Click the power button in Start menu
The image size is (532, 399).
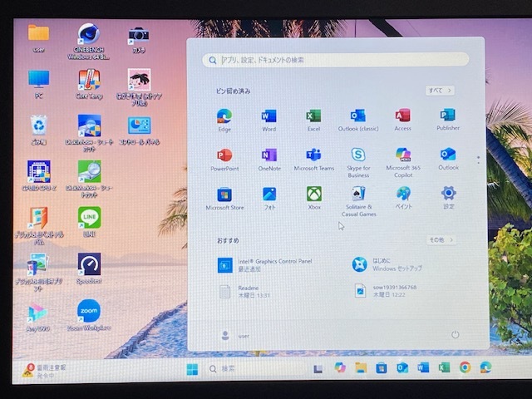pos(455,334)
